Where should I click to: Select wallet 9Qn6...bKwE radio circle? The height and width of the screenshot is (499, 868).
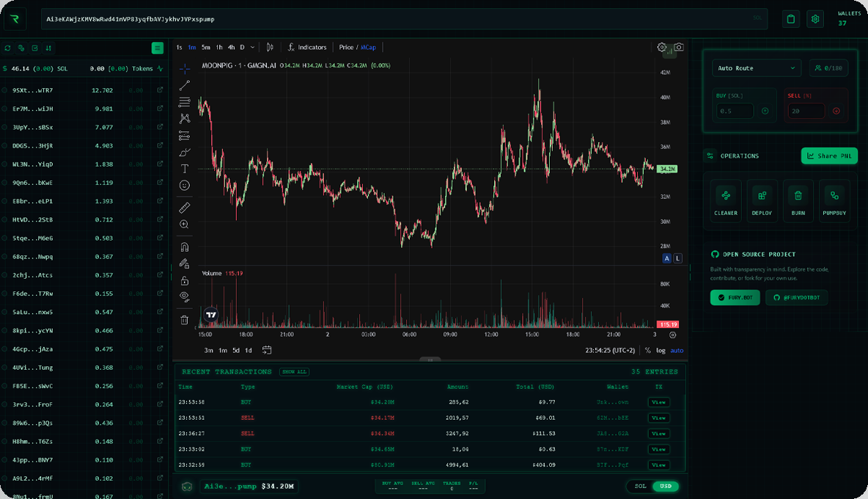click(4, 182)
